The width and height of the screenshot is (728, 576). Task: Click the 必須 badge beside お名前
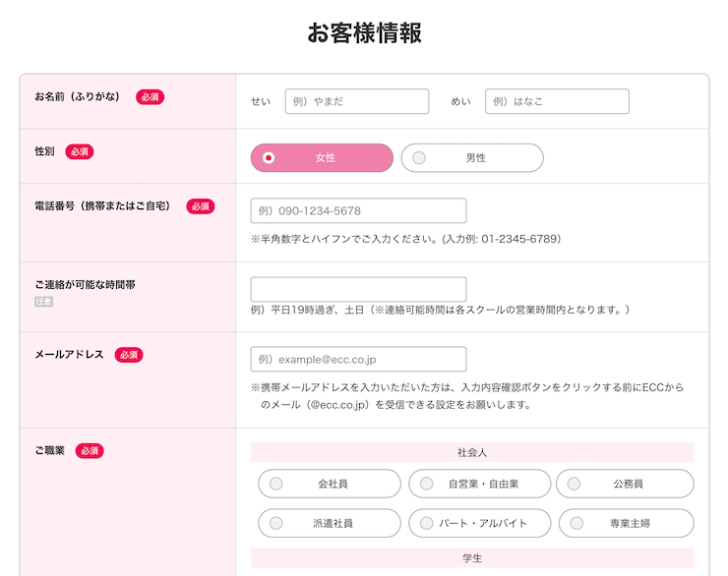click(150, 97)
